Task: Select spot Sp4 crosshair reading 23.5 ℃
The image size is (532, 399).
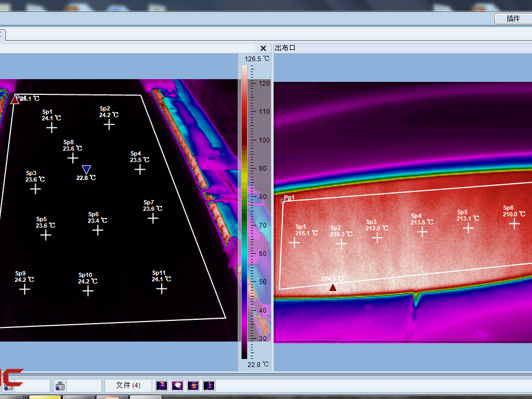Action: point(140,169)
